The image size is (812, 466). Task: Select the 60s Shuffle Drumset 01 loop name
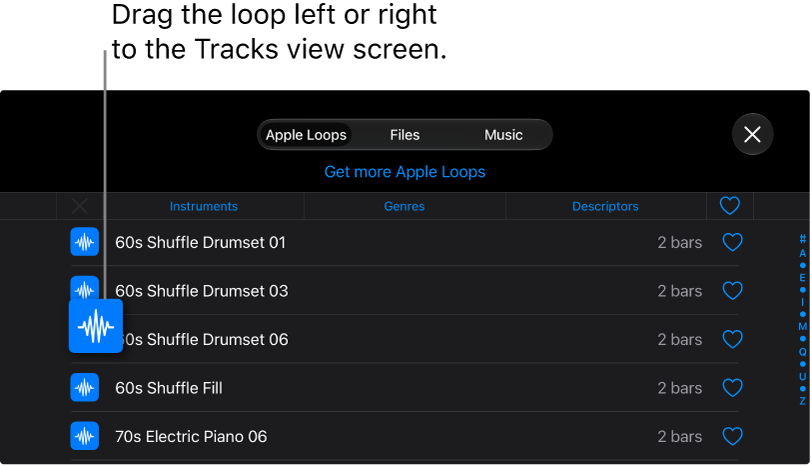tap(200, 242)
